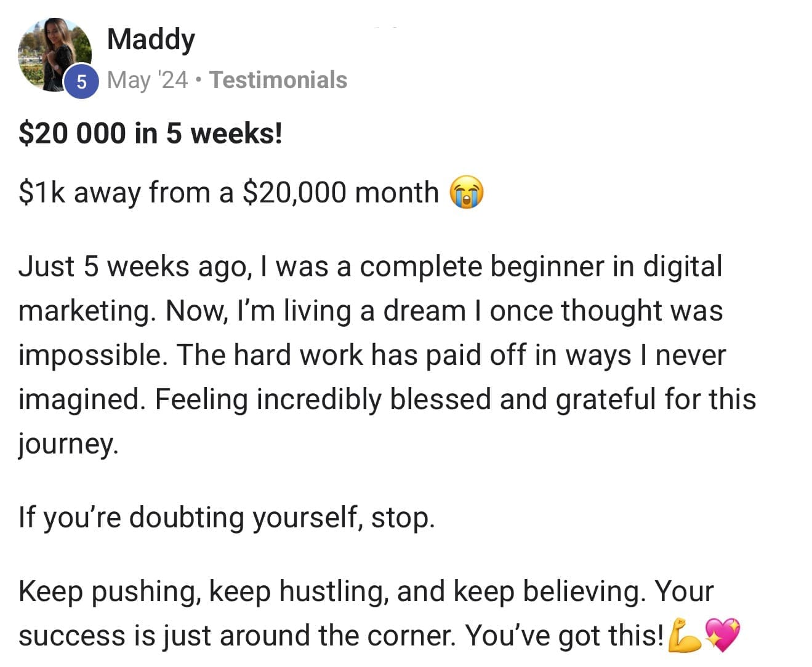The width and height of the screenshot is (812, 667).
Task: Click the "Just 5 weeks ago" text
Action: (x=132, y=266)
